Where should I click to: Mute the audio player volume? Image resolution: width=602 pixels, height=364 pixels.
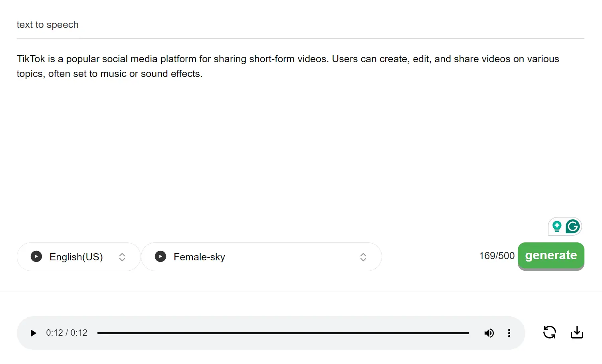[x=489, y=333]
